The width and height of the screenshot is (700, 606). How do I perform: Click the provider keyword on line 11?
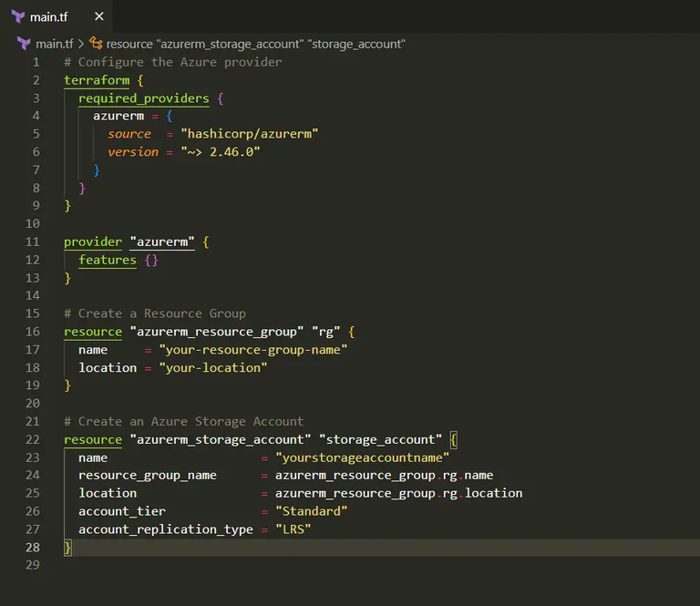point(93,242)
